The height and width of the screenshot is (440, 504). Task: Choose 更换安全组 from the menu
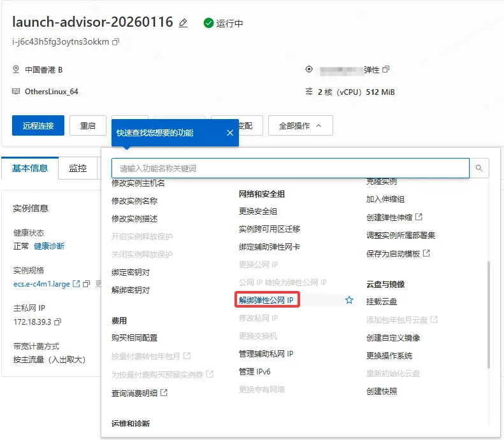(x=258, y=211)
